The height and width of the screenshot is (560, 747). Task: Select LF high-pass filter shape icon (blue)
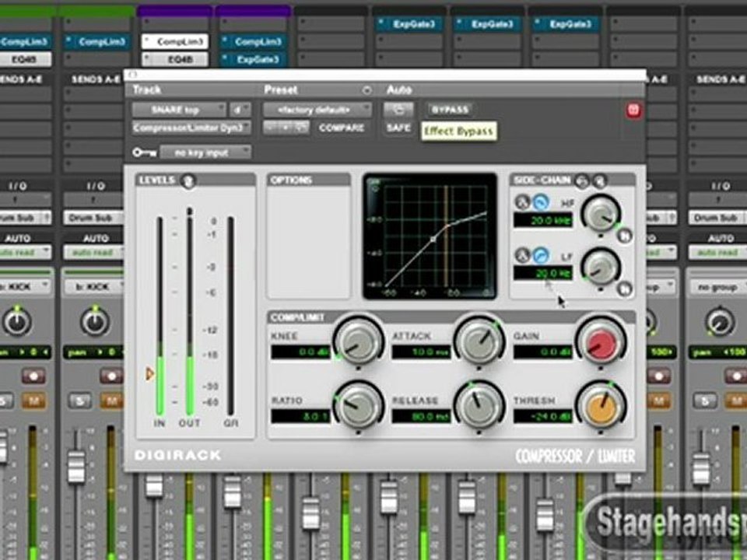click(x=540, y=256)
